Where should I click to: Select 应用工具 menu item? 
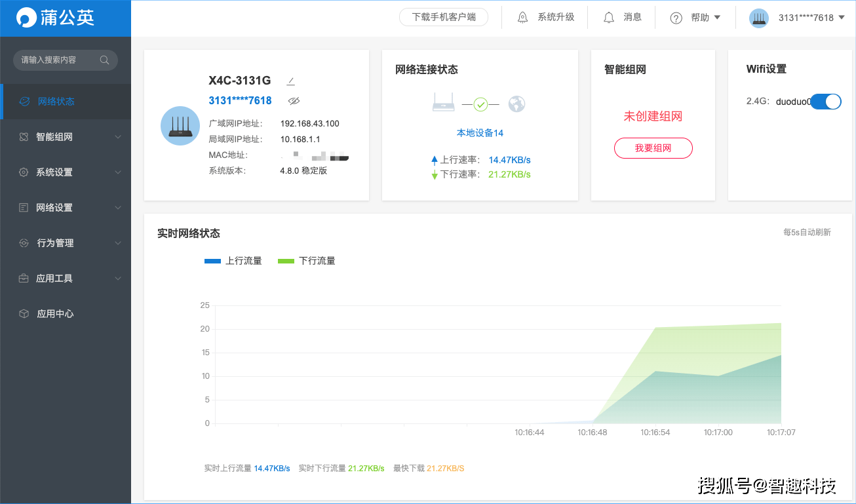66,279
